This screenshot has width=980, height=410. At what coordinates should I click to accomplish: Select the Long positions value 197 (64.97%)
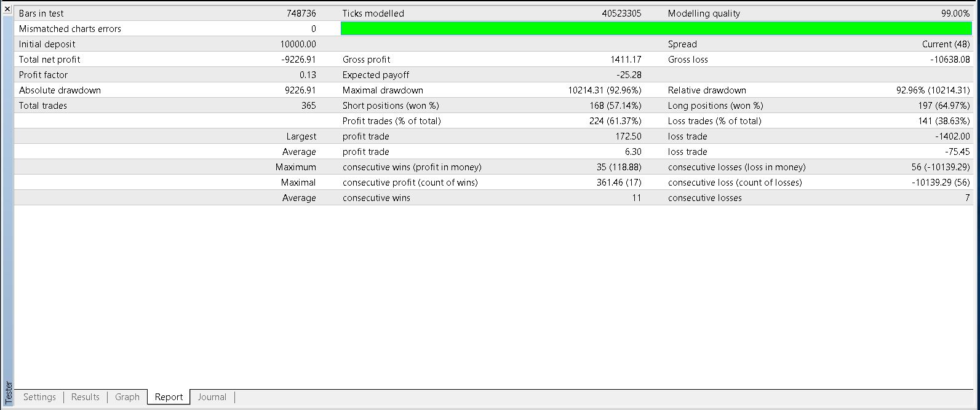944,106
